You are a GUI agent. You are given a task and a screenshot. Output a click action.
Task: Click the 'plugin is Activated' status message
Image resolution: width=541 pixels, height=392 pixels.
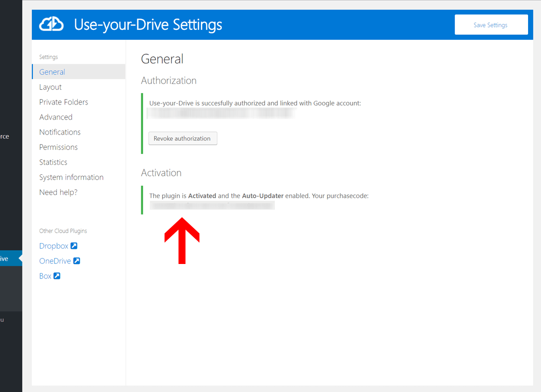[259, 196]
